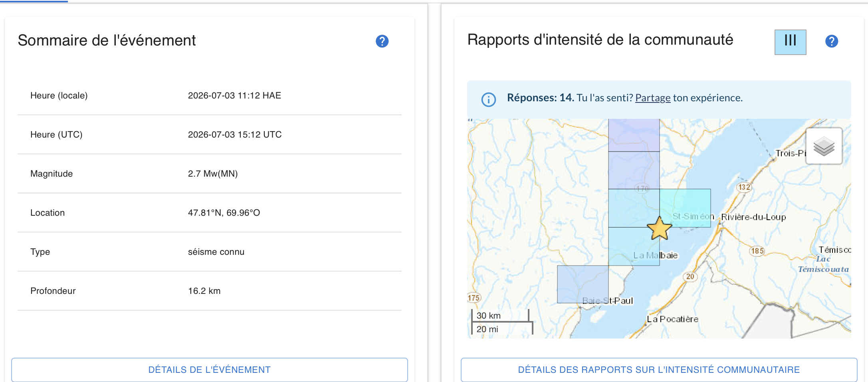Click the cyan intensity cell over St-Siméon
The image size is (868, 382).
(x=685, y=208)
